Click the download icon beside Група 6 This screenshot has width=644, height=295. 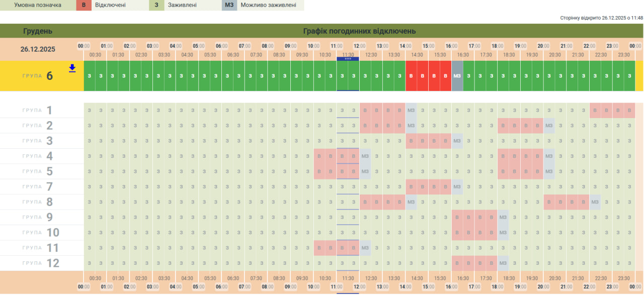[x=72, y=68]
